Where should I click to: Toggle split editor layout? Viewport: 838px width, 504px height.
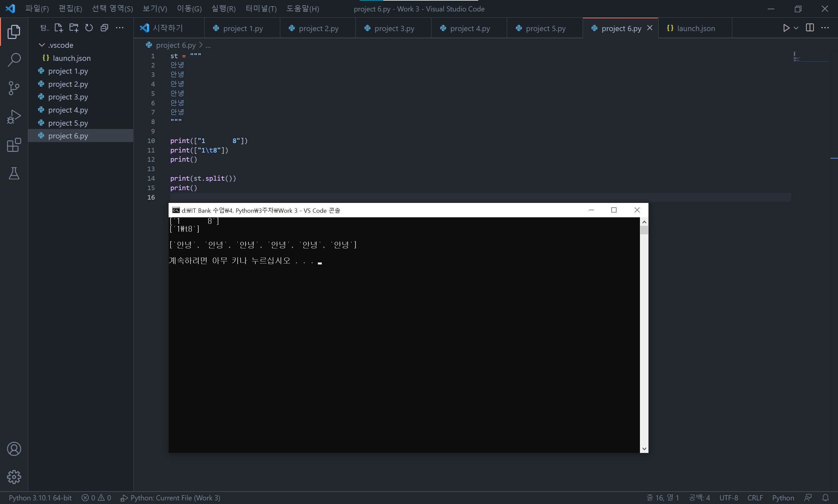810,28
